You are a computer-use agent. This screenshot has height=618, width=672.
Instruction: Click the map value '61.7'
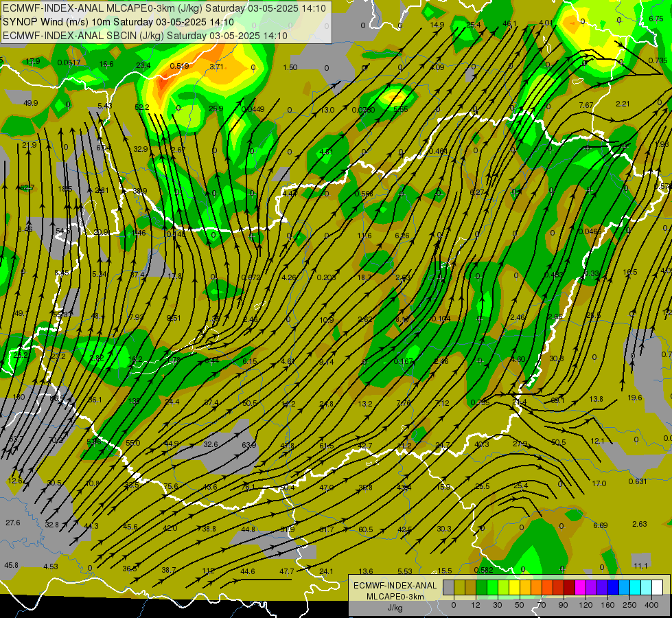pos(327,529)
